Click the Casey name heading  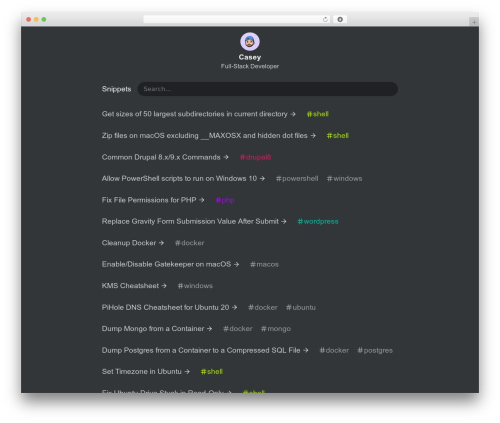click(x=250, y=57)
